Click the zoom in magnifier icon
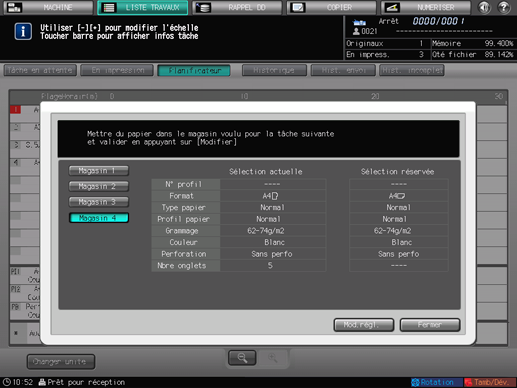The width and height of the screenshot is (517, 388). pyautogui.click(x=273, y=358)
